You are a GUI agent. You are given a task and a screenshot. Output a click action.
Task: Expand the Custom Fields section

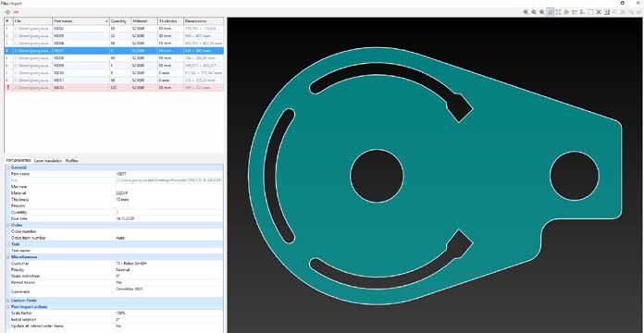[8, 301]
